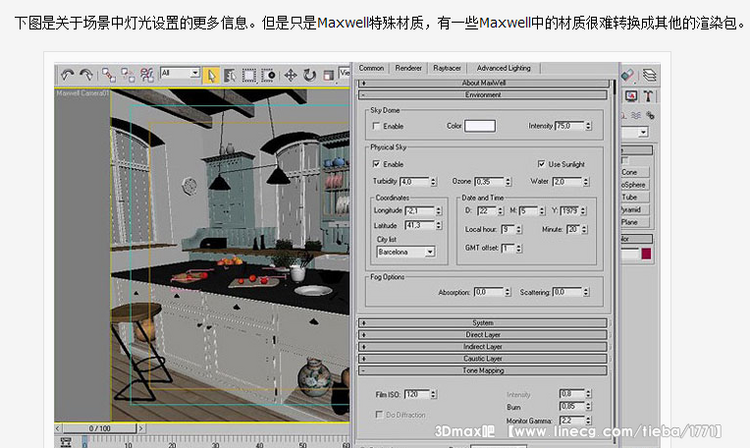The width and height of the screenshot is (750, 448).
Task: Click the Redo arrow icon
Action: pyautogui.click(x=87, y=74)
